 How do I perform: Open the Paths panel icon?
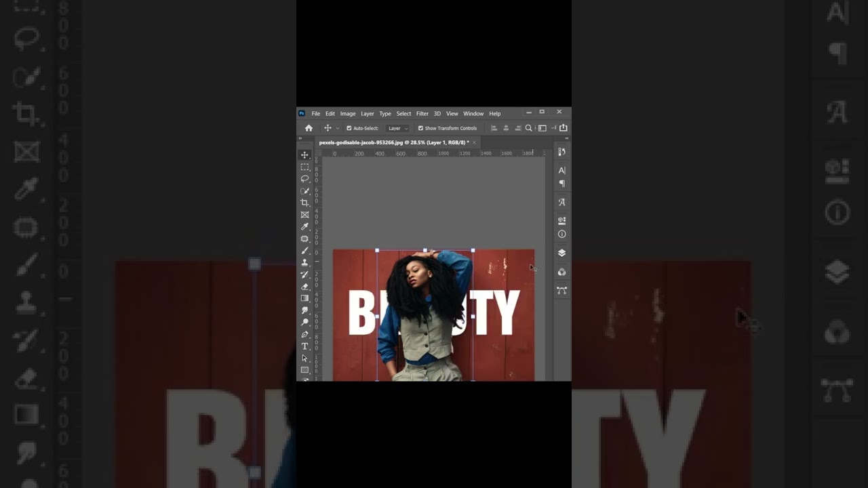(x=561, y=290)
